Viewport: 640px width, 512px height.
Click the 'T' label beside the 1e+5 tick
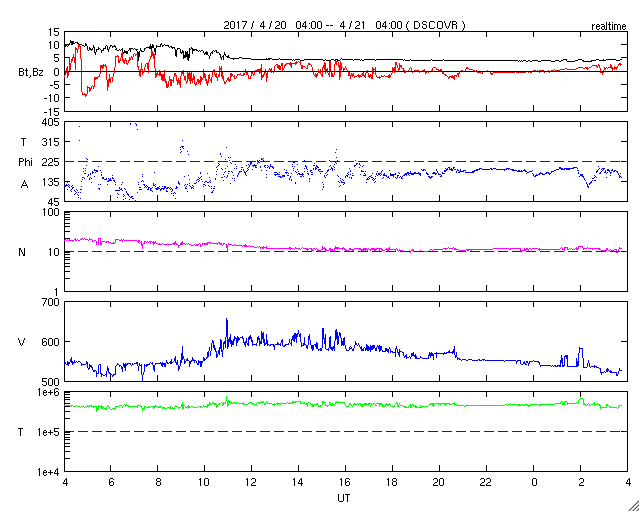click(20, 432)
